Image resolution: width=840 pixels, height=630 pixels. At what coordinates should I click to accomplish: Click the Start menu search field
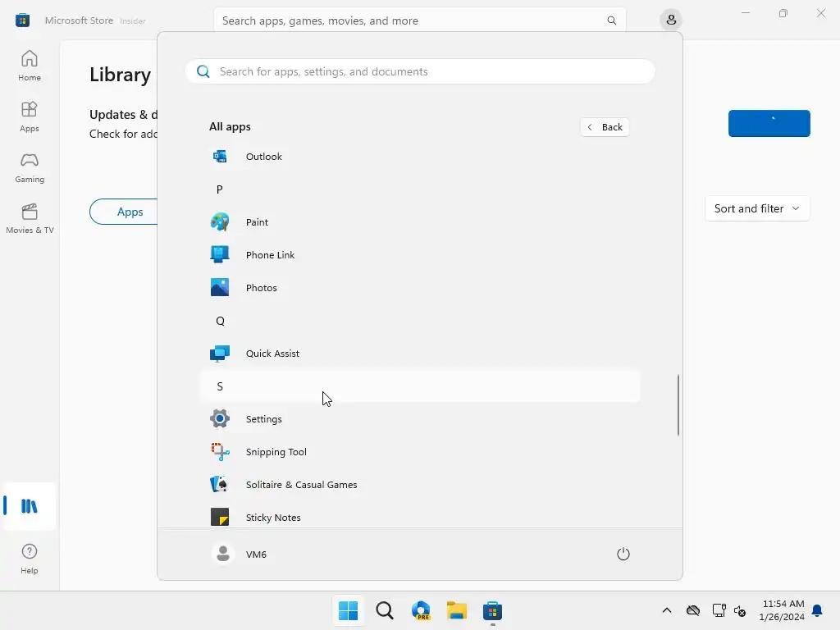click(420, 71)
